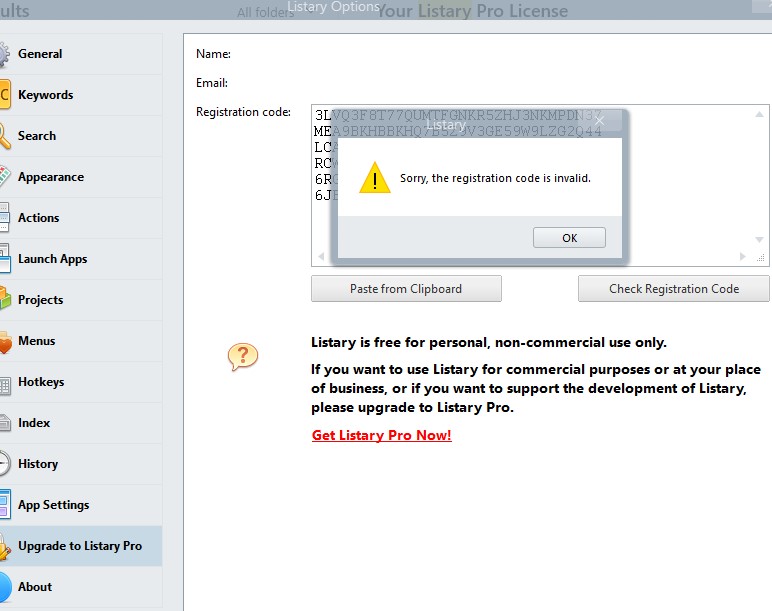Screen dimensions: 772x611
Task: Click the Appearance palette icon
Action: (4, 177)
